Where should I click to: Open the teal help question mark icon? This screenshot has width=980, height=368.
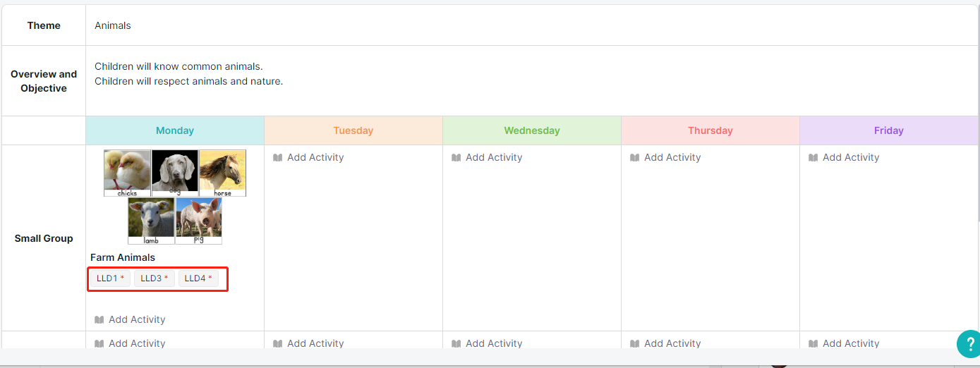pyautogui.click(x=967, y=344)
